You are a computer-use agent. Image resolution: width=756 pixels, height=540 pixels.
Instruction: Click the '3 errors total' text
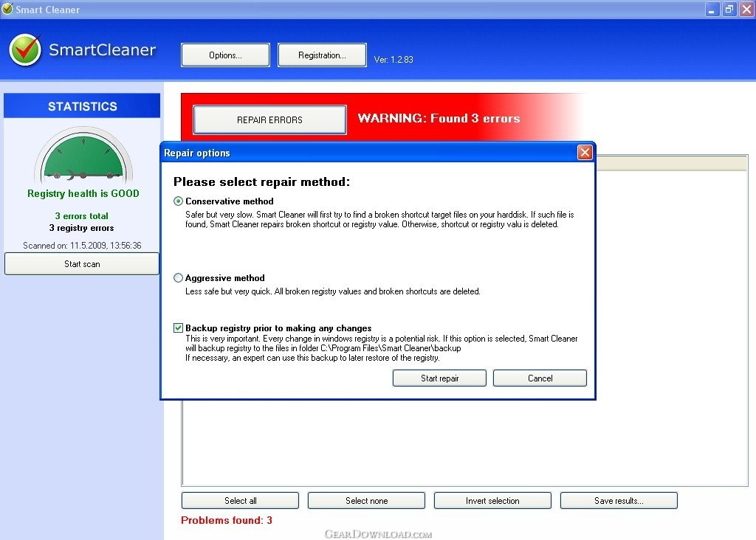tap(81, 216)
